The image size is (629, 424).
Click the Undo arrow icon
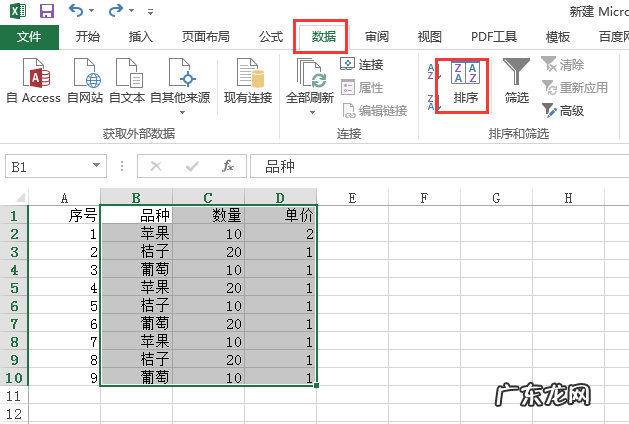click(76, 10)
